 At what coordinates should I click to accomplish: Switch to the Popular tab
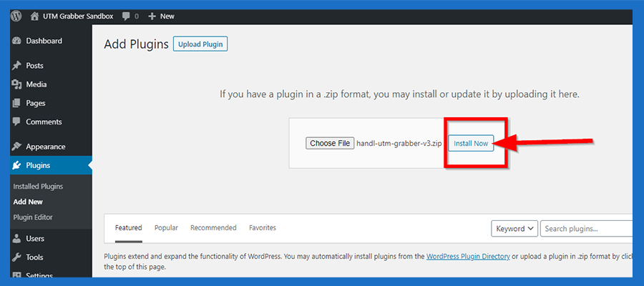coord(166,228)
